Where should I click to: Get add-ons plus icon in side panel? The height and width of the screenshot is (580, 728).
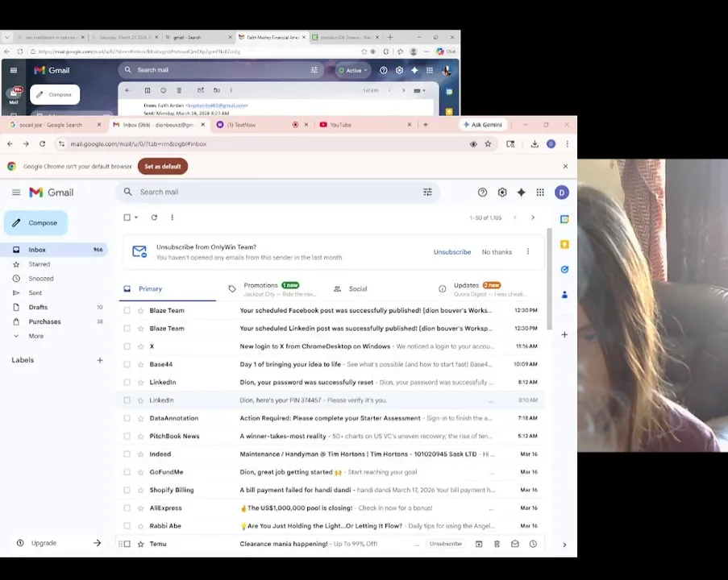coord(564,334)
